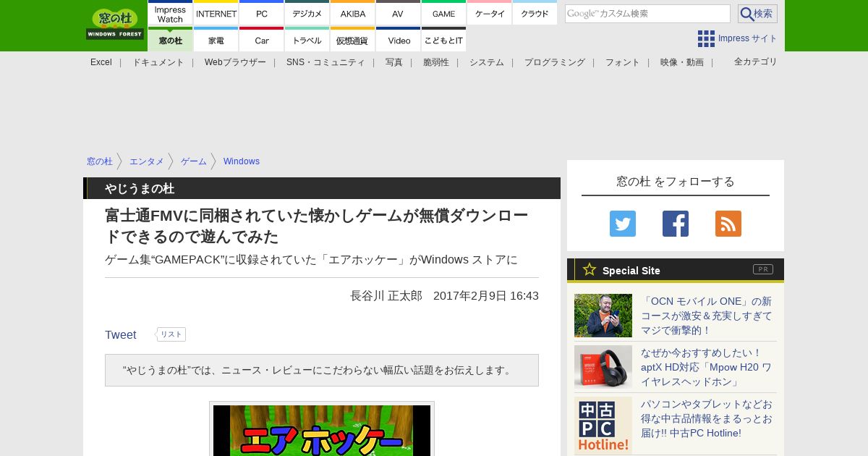868x456 pixels.
Task: Open the トラベル tab
Action: tap(307, 39)
